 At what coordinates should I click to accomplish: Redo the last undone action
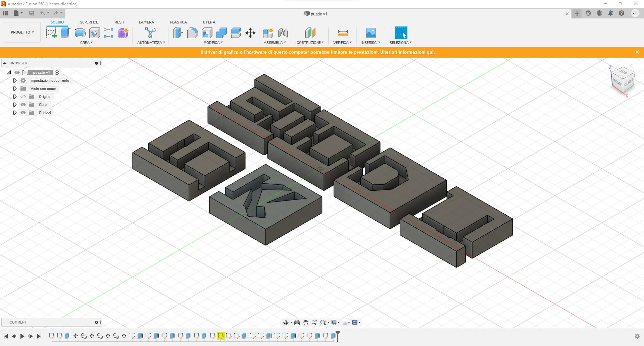click(x=56, y=13)
